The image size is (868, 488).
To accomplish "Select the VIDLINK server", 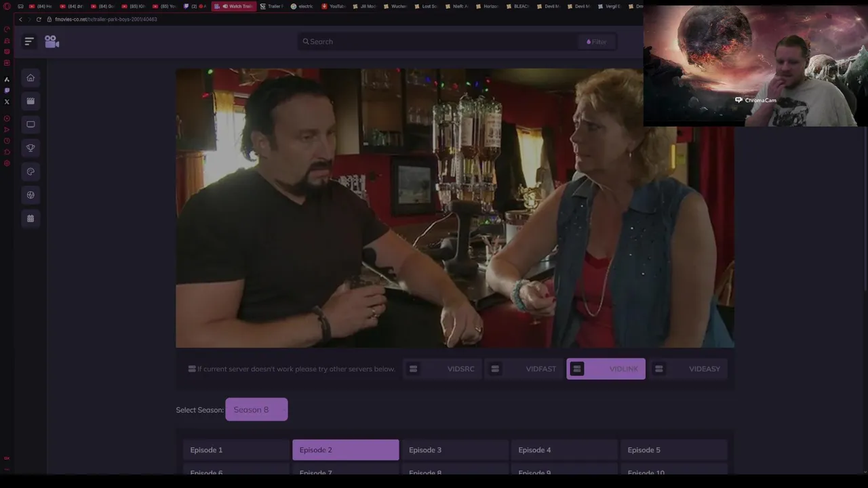I will tap(606, 369).
